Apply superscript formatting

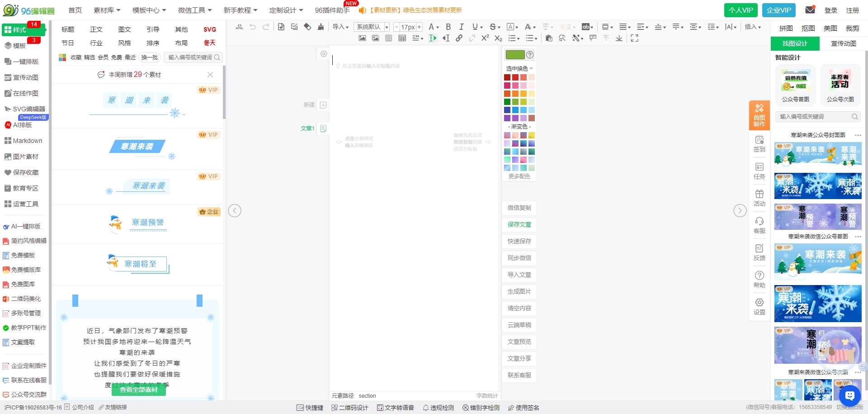tap(485, 38)
